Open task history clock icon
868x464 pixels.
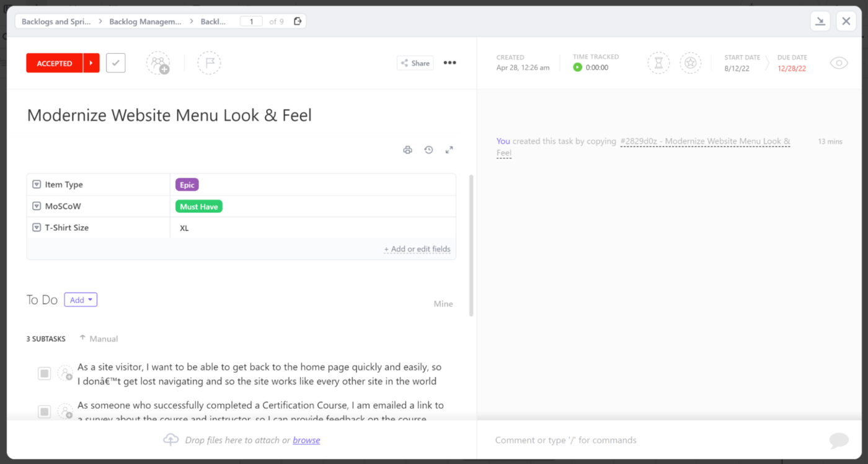428,150
